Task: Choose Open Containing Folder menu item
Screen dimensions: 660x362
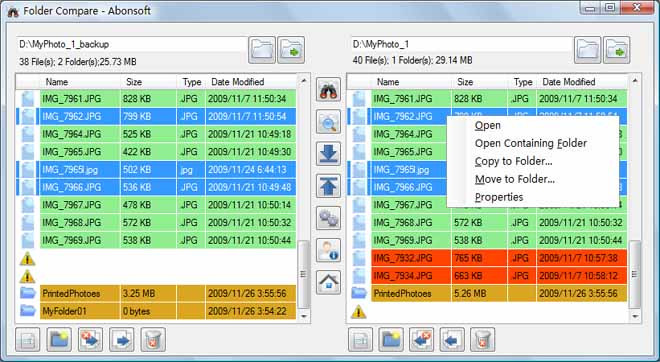Action: coord(531,143)
